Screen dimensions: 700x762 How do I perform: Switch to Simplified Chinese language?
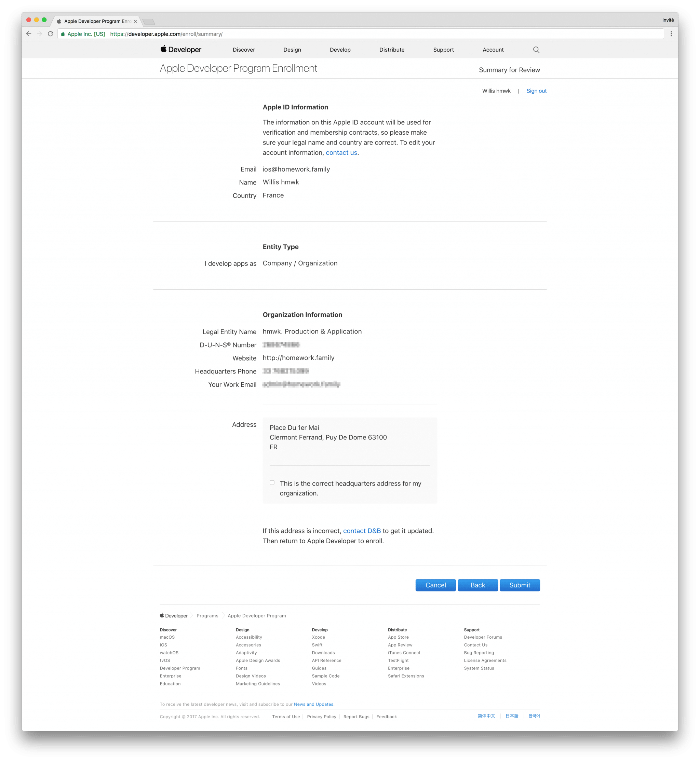coord(486,716)
